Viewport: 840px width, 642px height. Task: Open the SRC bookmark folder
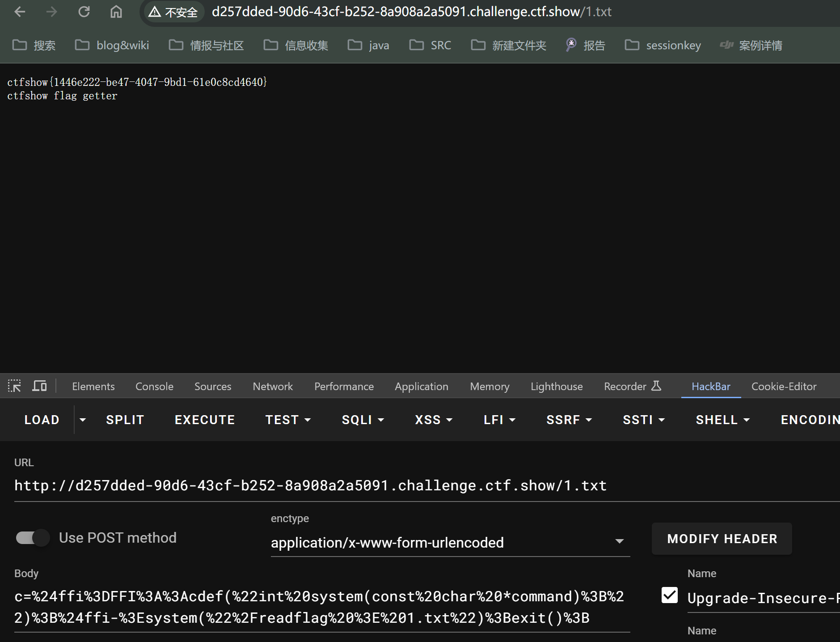pos(431,45)
